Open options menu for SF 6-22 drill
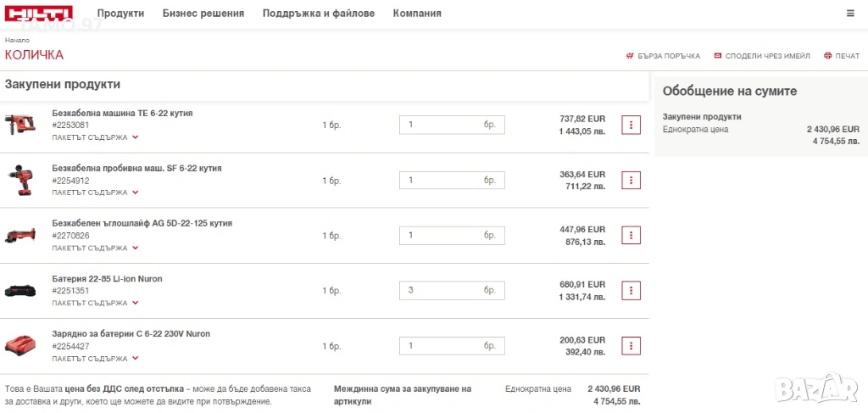The width and height of the screenshot is (868, 413). (x=631, y=180)
